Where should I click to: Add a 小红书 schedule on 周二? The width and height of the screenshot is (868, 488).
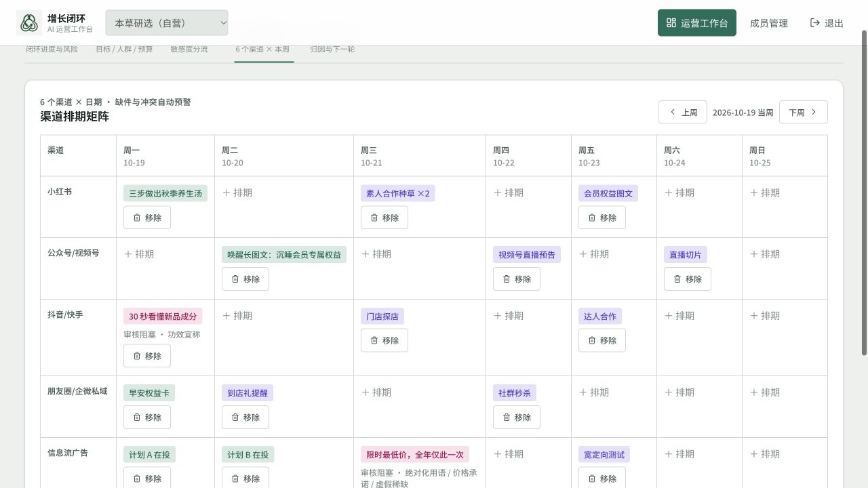tap(237, 193)
